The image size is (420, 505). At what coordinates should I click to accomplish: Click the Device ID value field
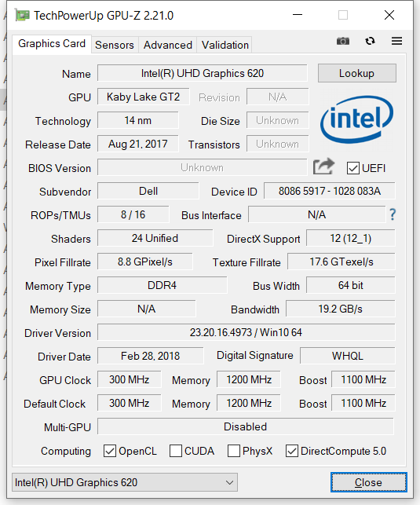[x=330, y=191]
